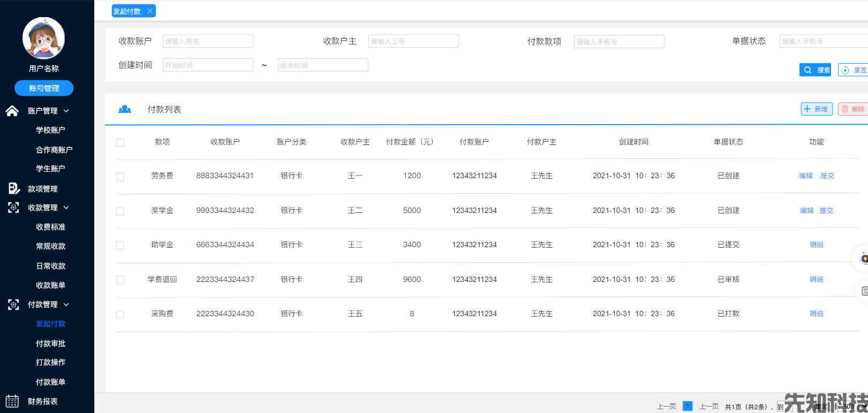The image size is (868, 413).
Task: Open 收款账单 in the sidebar
Action: (50, 285)
